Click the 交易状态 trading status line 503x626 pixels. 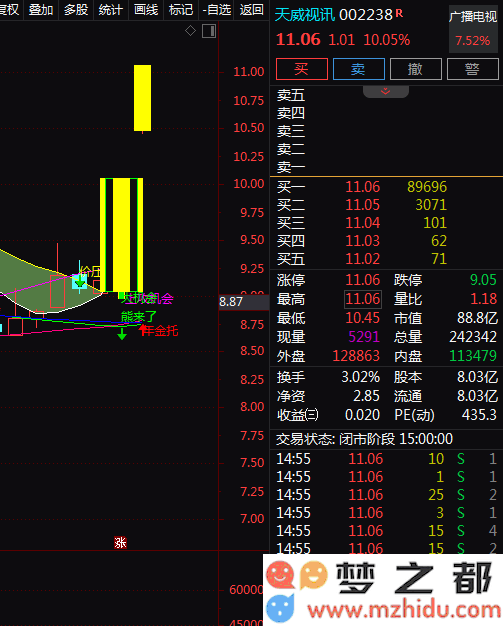tap(364, 439)
